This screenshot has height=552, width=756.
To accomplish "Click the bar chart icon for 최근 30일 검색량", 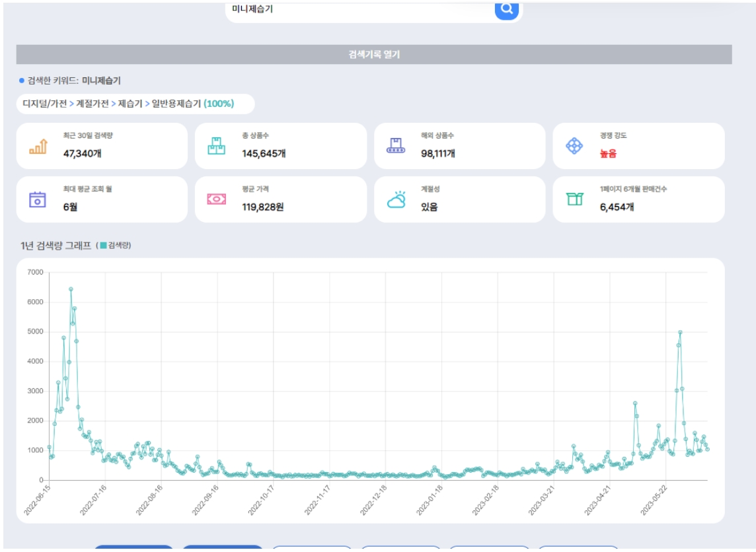I will point(38,146).
